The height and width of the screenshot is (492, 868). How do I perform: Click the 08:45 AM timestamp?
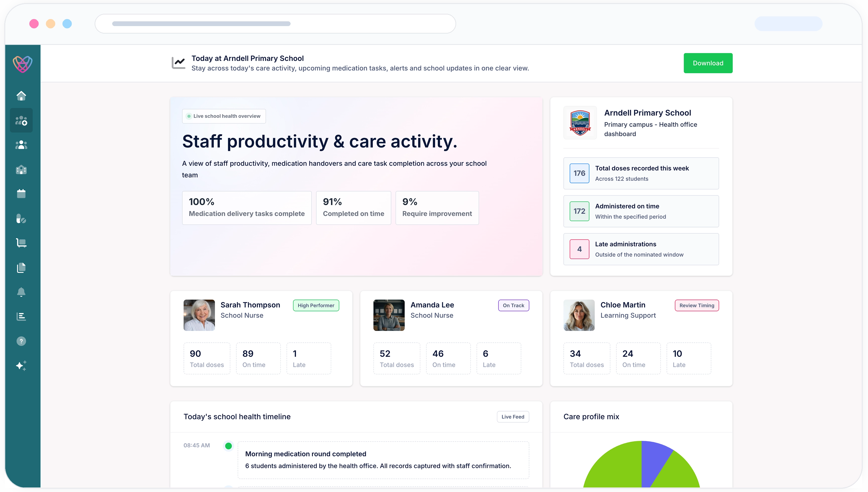[x=197, y=445]
